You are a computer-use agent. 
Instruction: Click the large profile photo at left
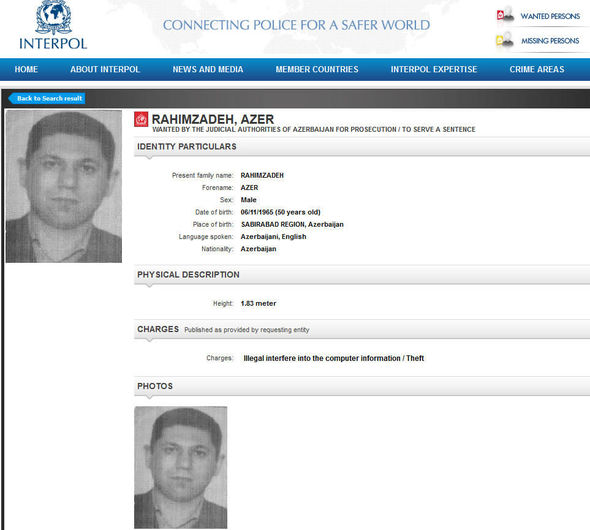(x=64, y=186)
